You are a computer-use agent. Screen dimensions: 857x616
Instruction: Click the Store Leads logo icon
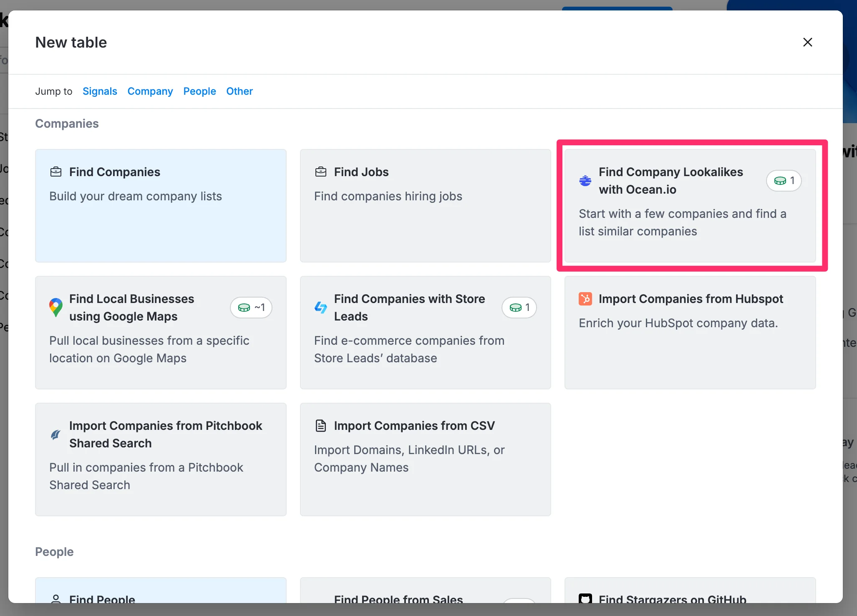click(x=320, y=308)
